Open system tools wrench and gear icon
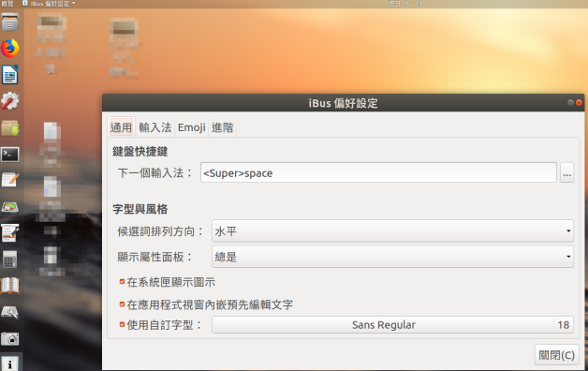Viewport: 588px width, 371px height. (10, 101)
